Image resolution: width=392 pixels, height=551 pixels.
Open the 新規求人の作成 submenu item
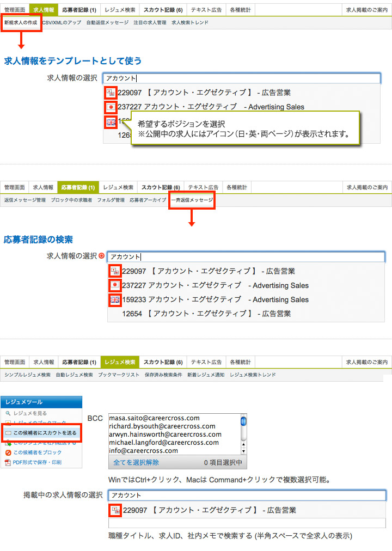(x=21, y=22)
